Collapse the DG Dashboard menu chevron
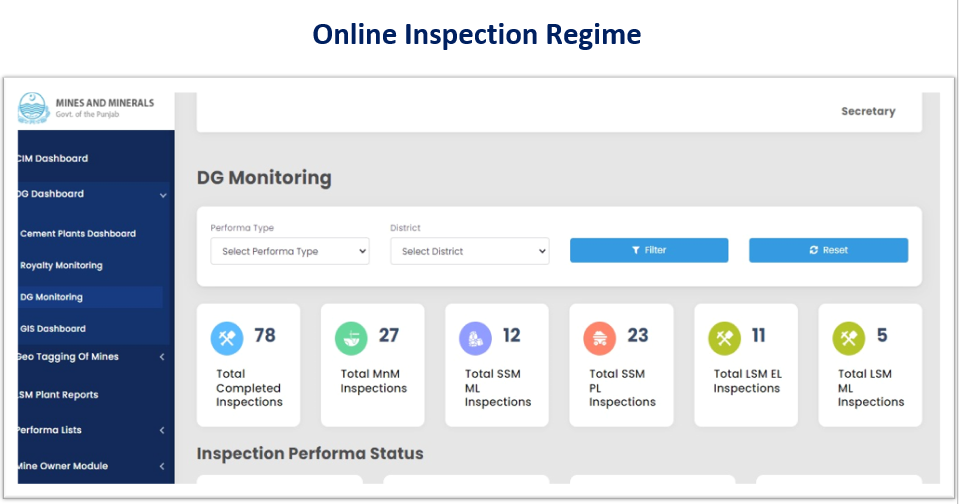This screenshot has width=959, height=504. pos(162,195)
